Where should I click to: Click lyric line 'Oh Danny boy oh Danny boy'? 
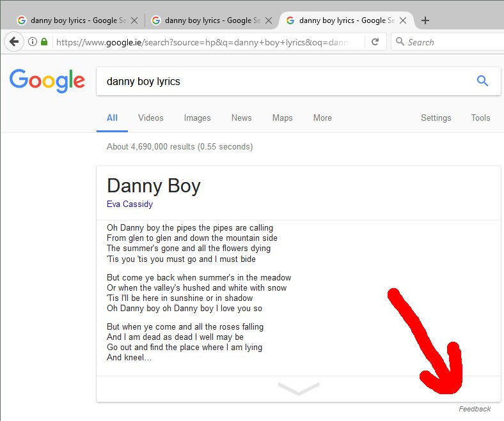(x=184, y=309)
